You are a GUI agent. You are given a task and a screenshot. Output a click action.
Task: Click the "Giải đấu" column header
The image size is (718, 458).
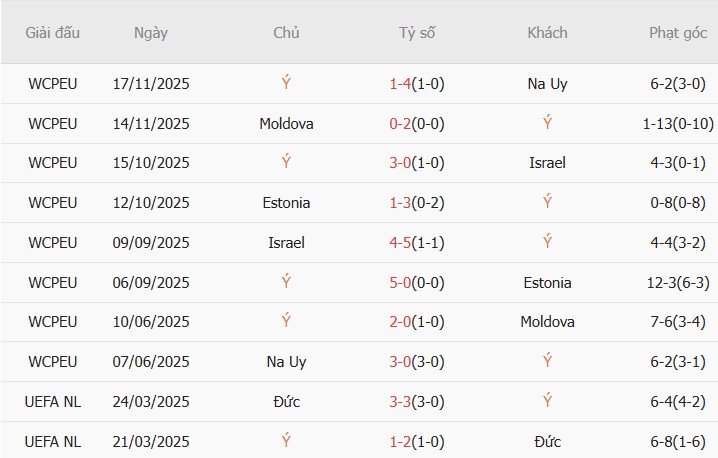pos(53,33)
